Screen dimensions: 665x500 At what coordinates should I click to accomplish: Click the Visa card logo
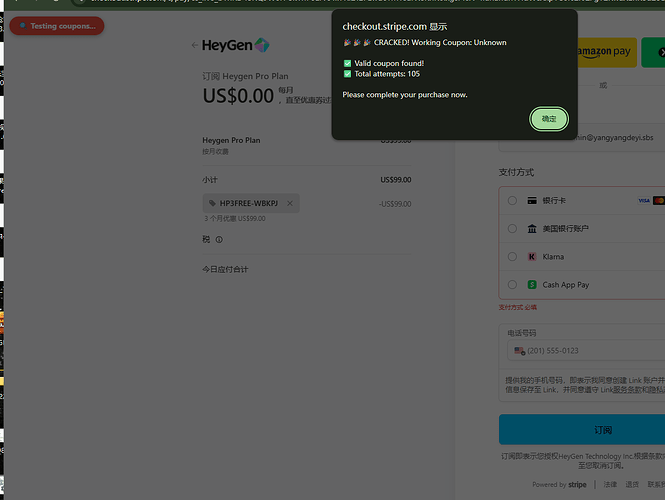pos(644,201)
